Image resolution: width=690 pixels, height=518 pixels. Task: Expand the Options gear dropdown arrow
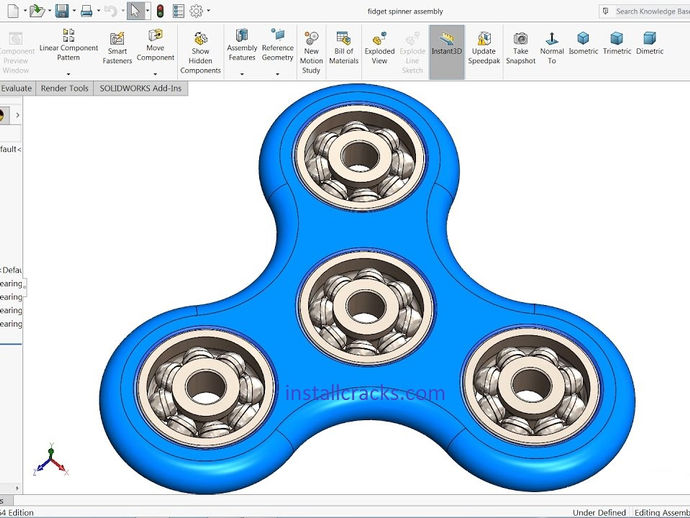tap(208, 11)
